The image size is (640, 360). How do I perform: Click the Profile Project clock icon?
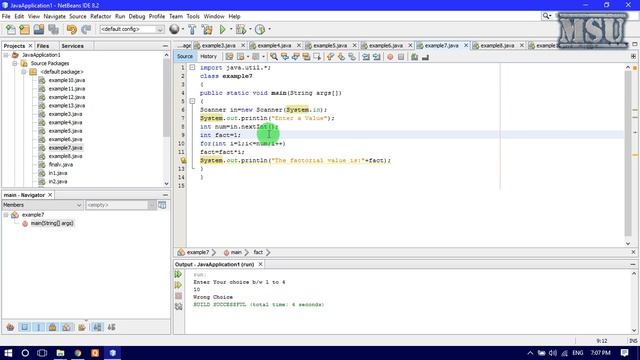260,29
